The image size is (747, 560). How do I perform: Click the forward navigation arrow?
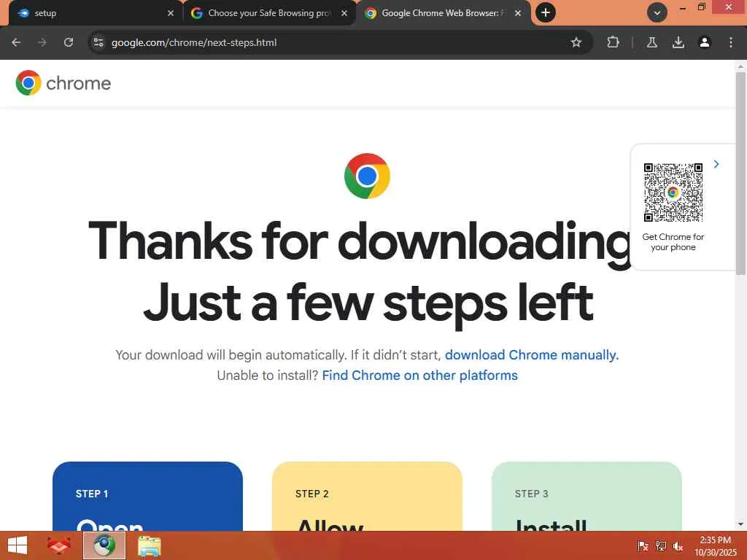click(42, 42)
